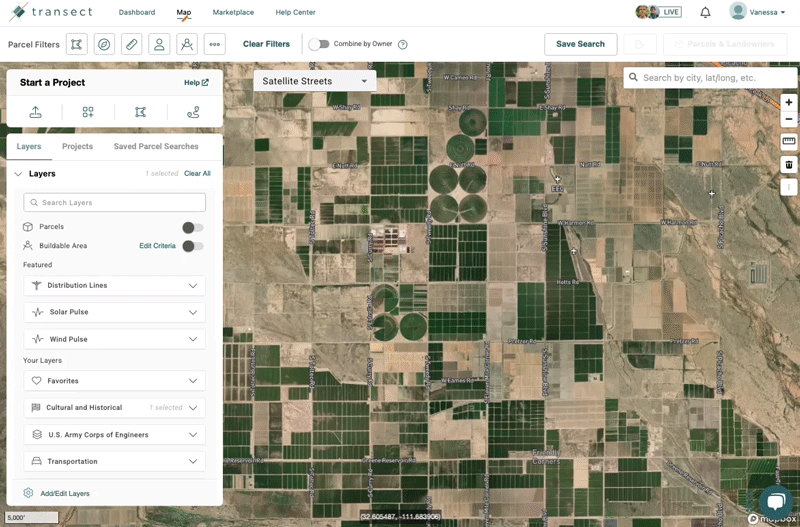800x527 pixels.
Task: Enable the Buildable Area toggle
Action: pos(192,246)
